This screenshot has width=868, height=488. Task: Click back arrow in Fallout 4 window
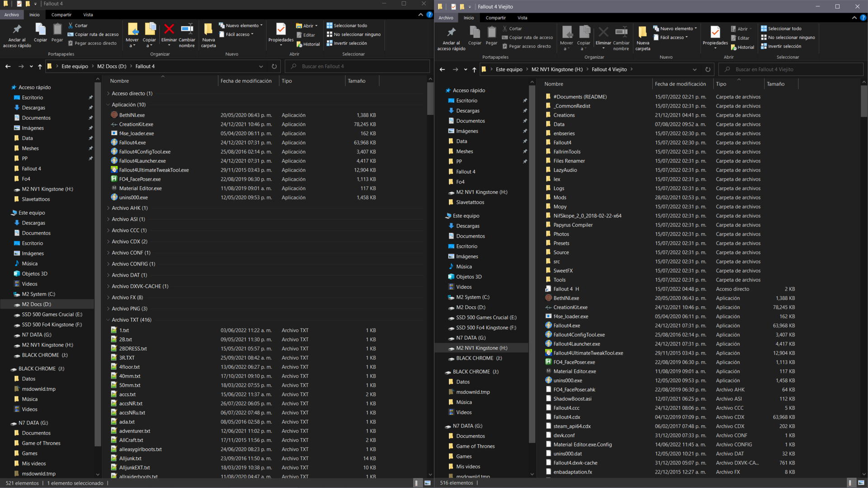coord(8,66)
